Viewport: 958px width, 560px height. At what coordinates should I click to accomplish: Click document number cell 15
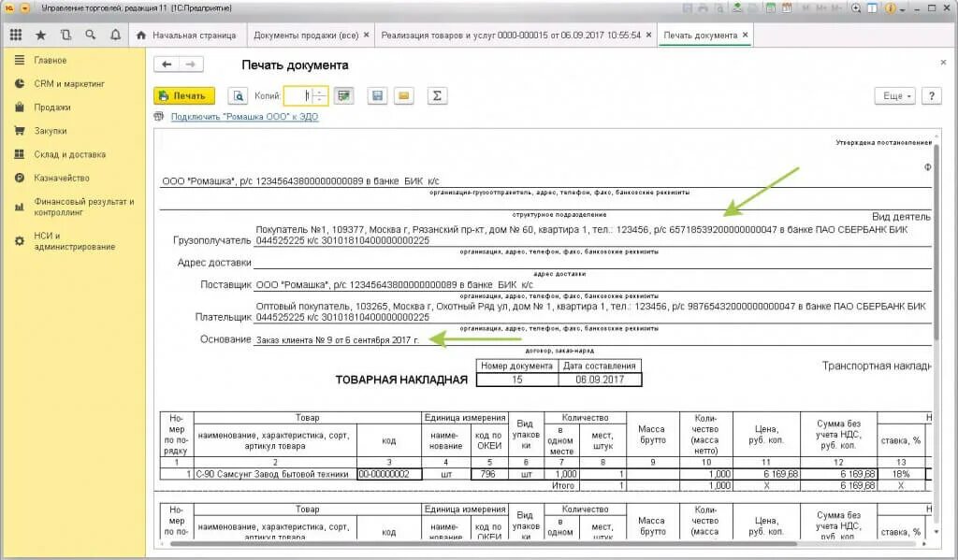point(516,380)
